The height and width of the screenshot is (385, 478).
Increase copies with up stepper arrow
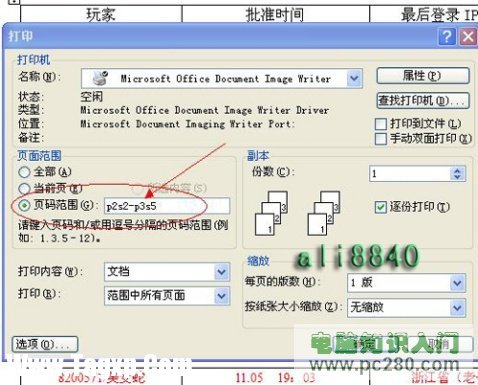coord(457,170)
